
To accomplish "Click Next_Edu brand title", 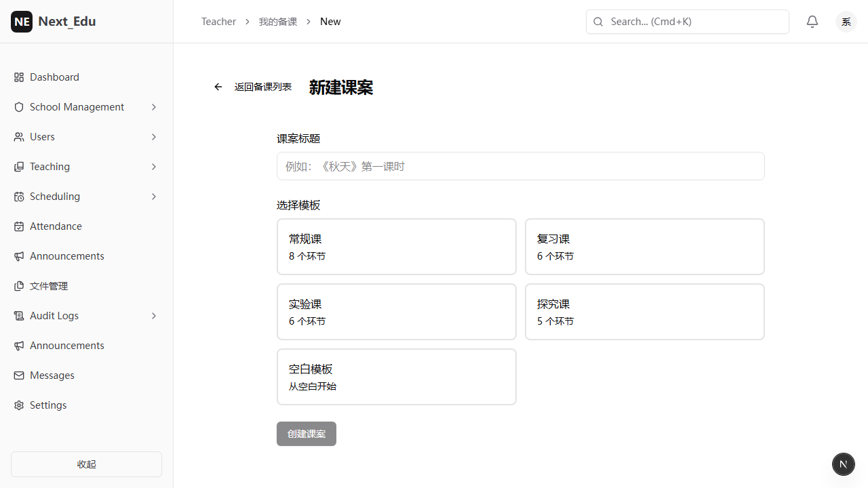I will coord(67,22).
